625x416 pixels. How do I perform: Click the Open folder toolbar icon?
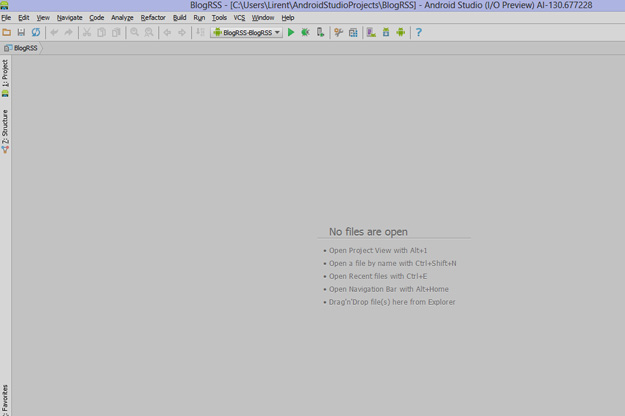click(x=7, y=32)
